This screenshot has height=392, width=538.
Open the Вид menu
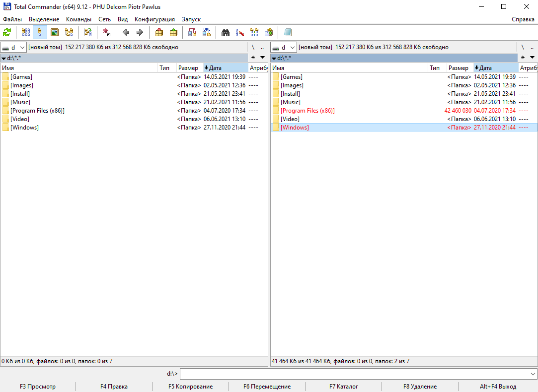pos(123,19)
